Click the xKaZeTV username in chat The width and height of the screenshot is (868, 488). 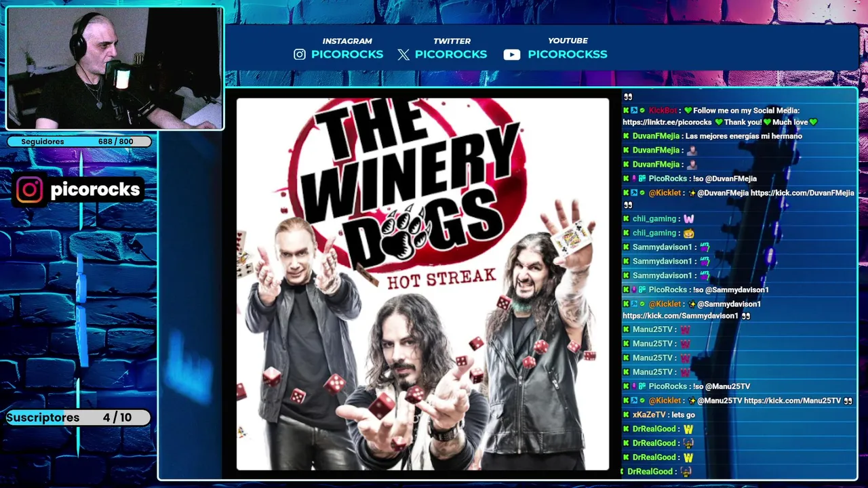pyautogui.click(x=648, y=415)
